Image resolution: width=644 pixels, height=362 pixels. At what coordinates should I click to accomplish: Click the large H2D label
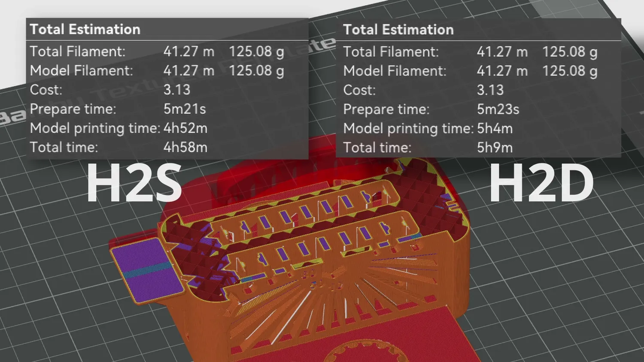click(542, 184)
